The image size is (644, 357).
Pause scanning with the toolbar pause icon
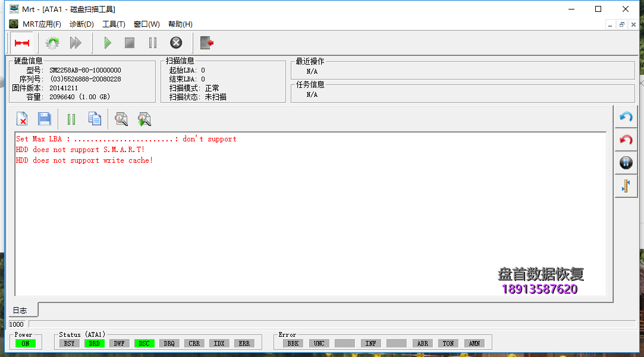coord(152,42)
